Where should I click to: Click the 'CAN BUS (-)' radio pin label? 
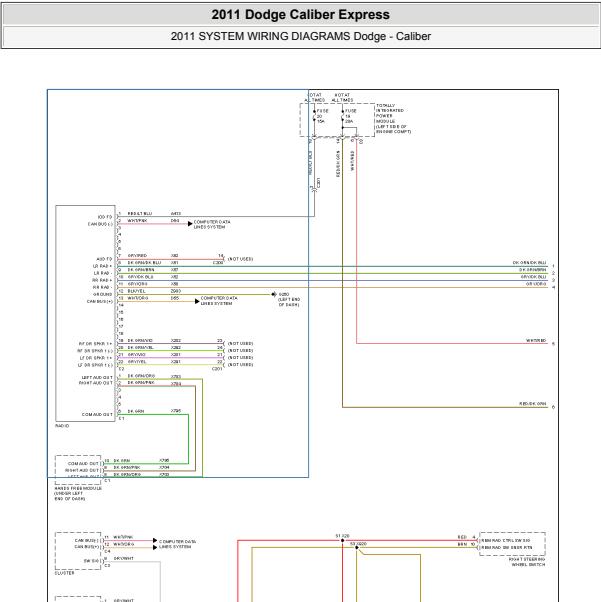click(x=100, y=224)
